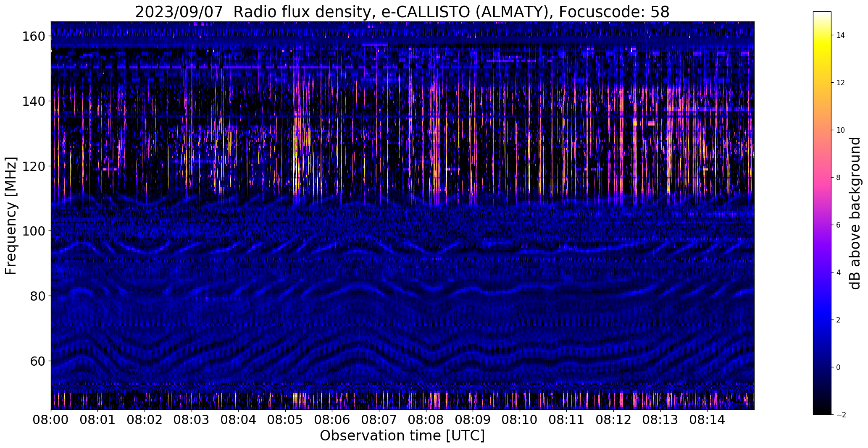The image size is (868, 448).
Task: Click the colorbar tick label 12
Action: point(841,83)
